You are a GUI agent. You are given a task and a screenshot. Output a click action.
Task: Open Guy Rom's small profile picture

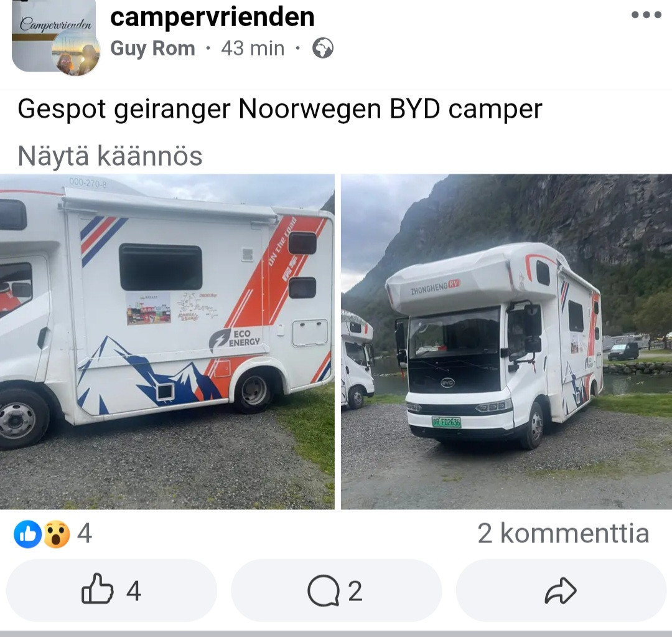coord(77,55)
